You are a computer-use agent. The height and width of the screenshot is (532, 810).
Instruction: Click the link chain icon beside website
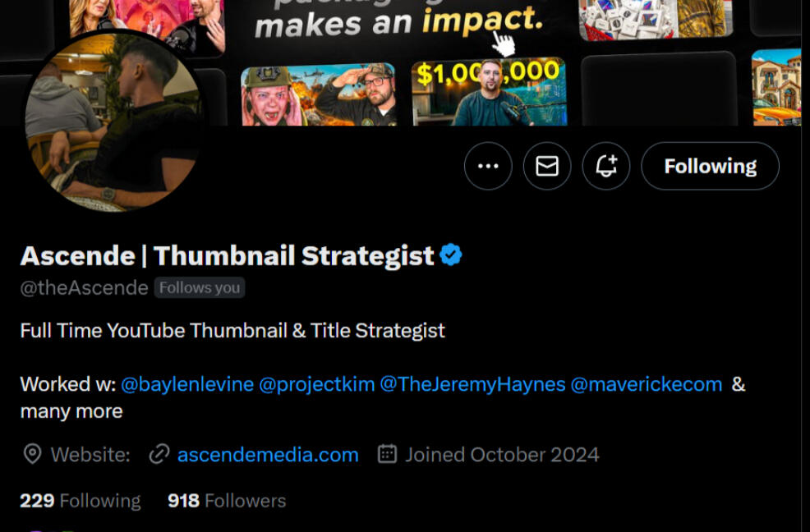pos(159,455)
